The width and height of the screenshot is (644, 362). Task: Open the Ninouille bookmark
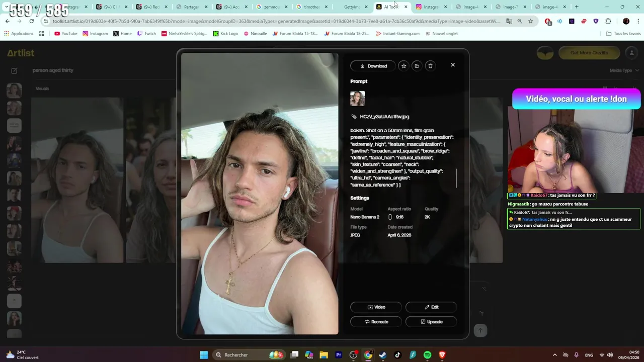[255, 34]
